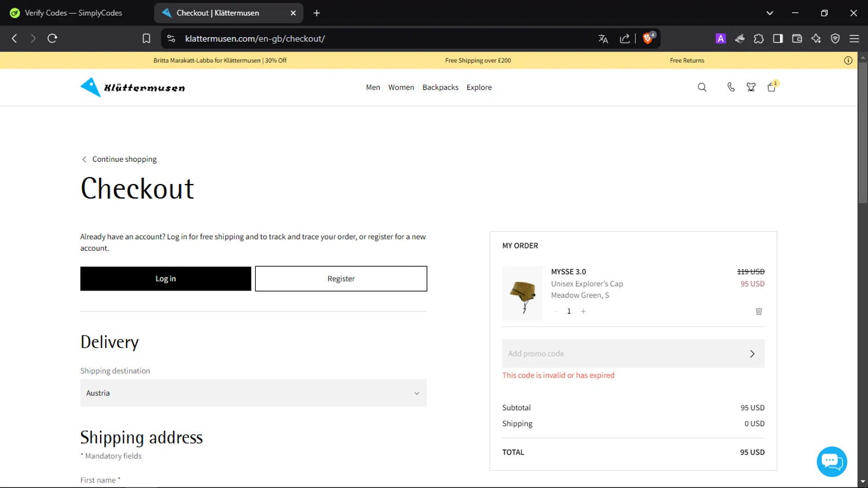Click the Subtotal 95 USD value
Viewport: 868px width, 488px height.
pos(752,408)
